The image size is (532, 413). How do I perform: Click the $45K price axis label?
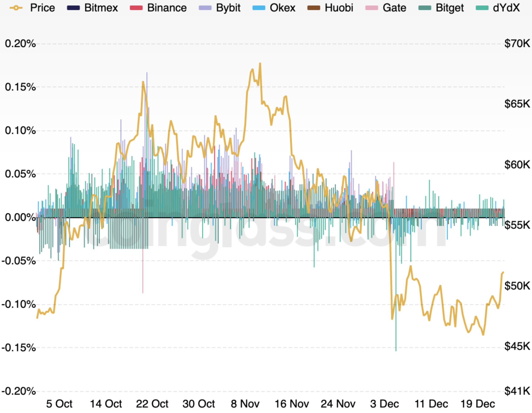[517, 346]
